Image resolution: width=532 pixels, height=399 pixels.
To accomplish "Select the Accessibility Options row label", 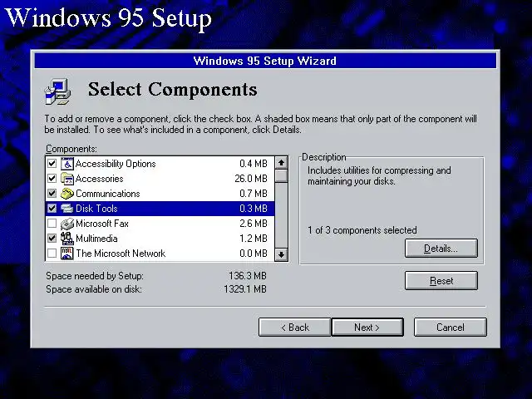I will coord(116,164).
